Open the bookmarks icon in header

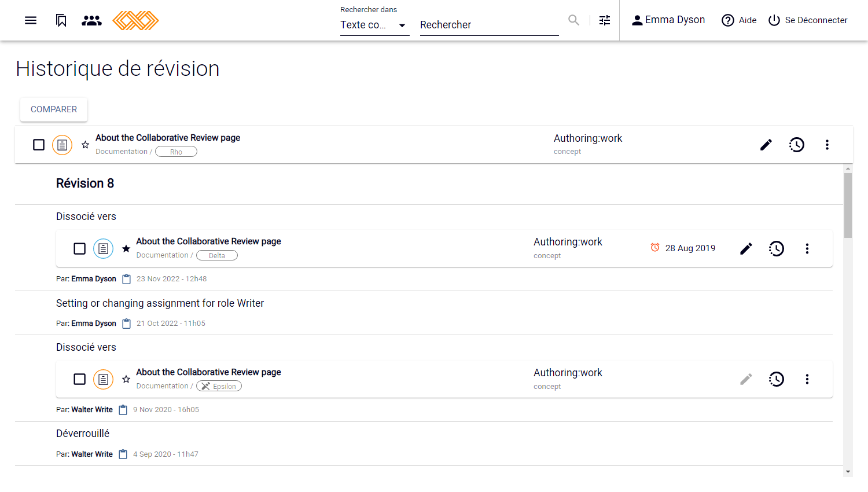click(x=61, y=20)
